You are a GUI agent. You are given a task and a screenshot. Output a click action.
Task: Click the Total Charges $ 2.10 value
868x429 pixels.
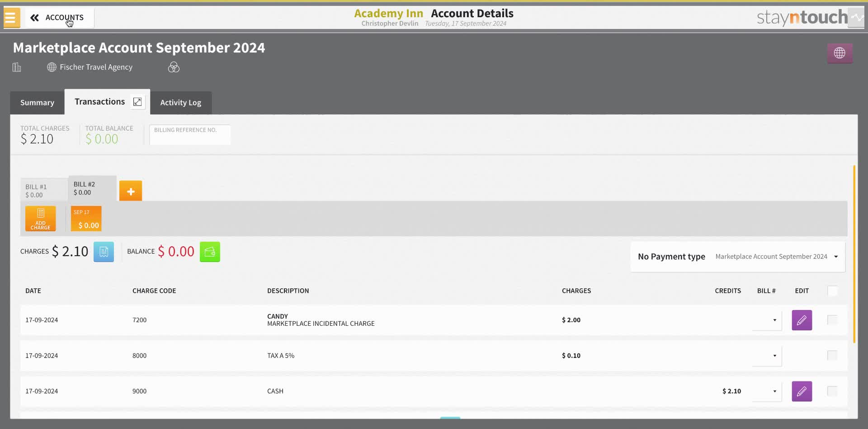coord(37,139)
